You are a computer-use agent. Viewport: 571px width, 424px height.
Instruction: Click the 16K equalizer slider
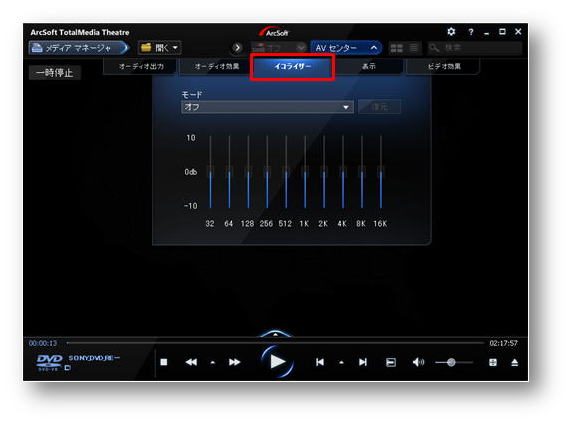click(381, 172)
